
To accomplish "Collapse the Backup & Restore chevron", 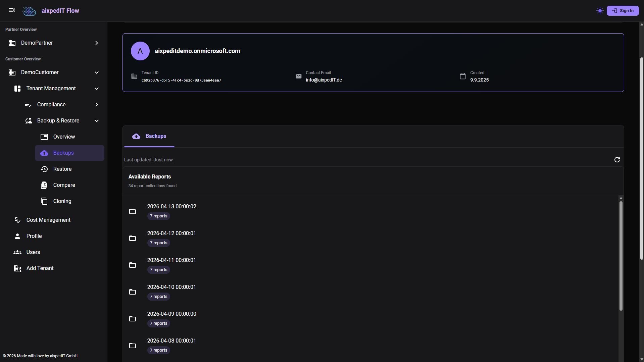I will (97, 121).
